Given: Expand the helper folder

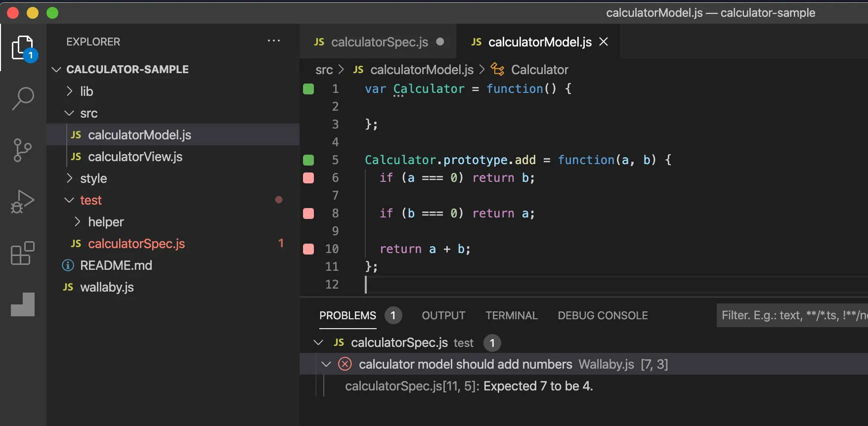Looking at the screenshot, I should click(77, 221).
